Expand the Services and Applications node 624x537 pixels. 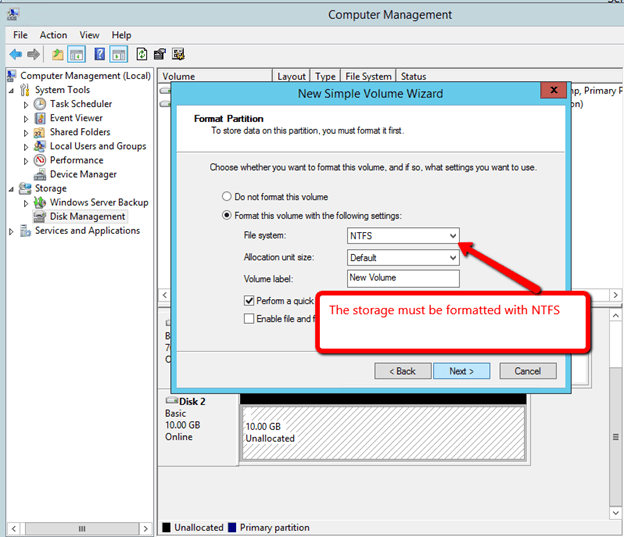tap(12, 231)
